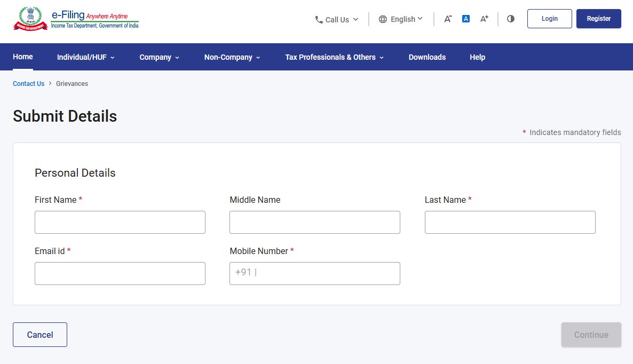The height and width of the screenshot is (364, 633).
Task: Open the Help menu item
Action: [477, 57]
